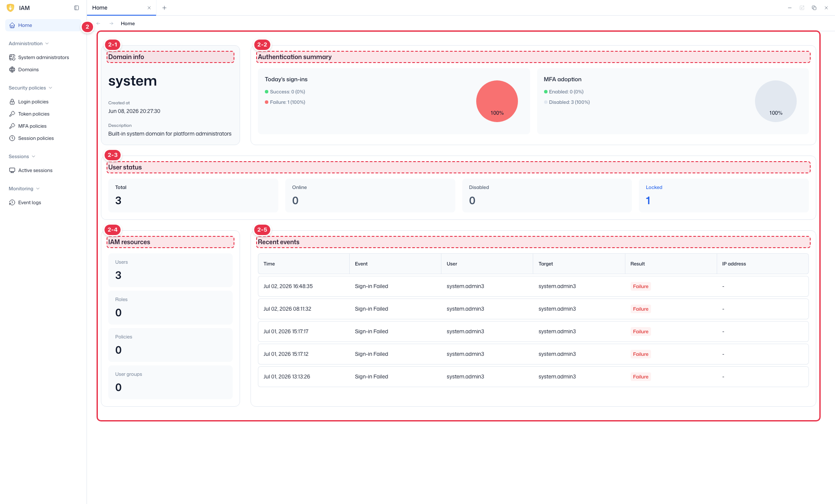Add a new tab with the plus icon
The height and width of the screenshot is (504, 835).
[x=164, y=8]
